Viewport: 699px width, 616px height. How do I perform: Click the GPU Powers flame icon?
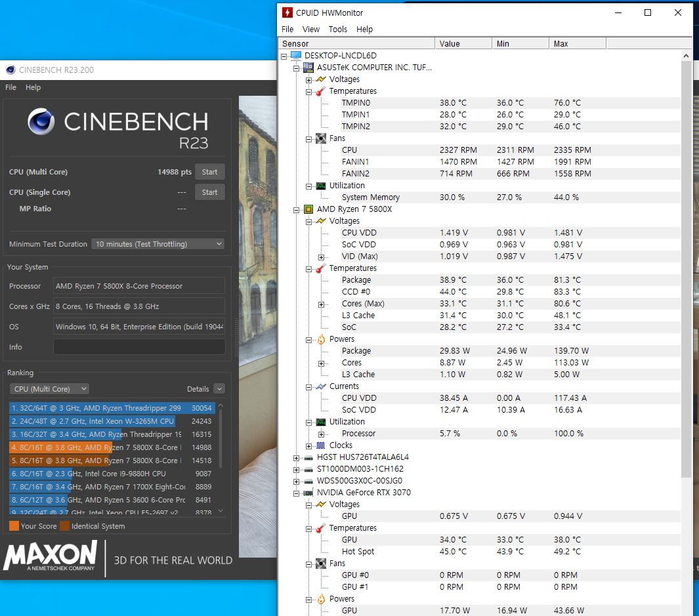pyautogui.click(x=321, y=599)
